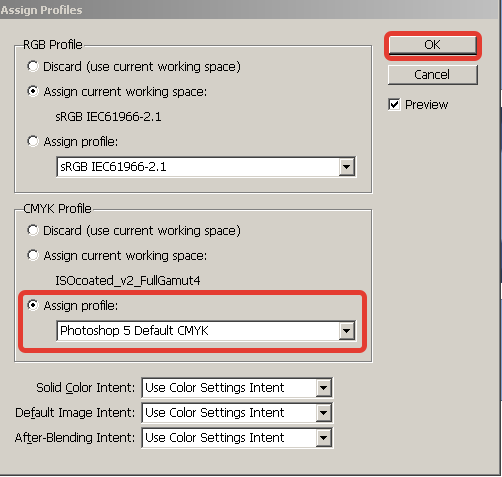Open the sRGB IEC61966-2.1 profile dropdown

coord(206,167)
